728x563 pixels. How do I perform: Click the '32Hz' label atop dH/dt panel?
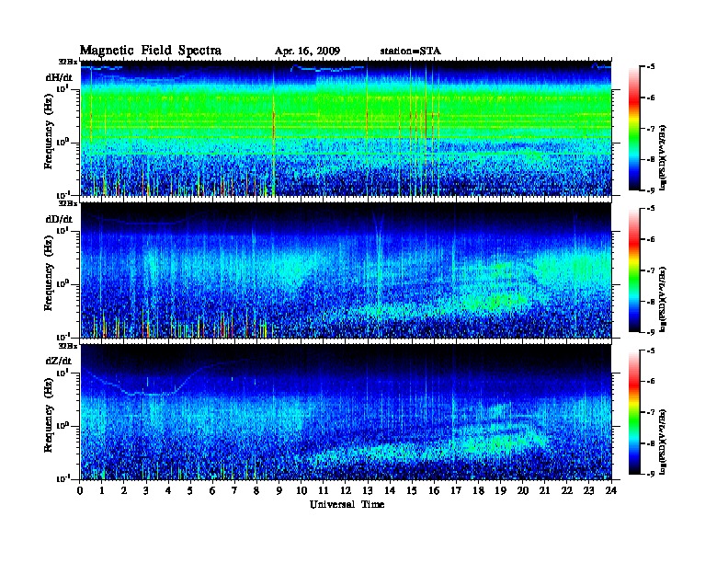click(x=68, y=62)
